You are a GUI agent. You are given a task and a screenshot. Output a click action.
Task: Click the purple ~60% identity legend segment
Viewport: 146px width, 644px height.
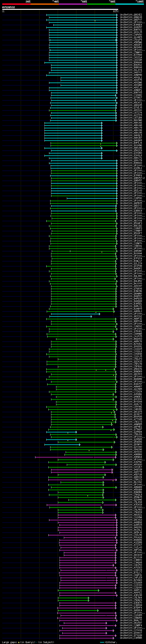(73, 4)
